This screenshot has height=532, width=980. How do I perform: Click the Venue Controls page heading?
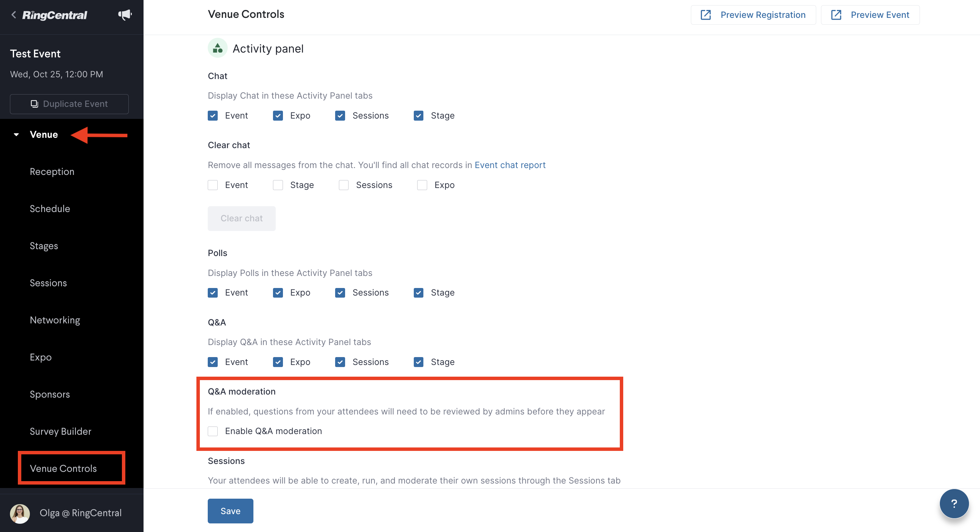click(x=246, y=14)
